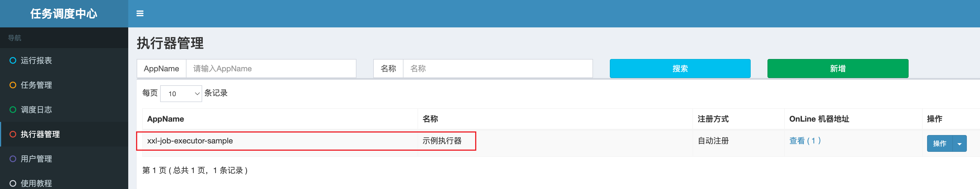Click the green 新增 button

point(837,69)
